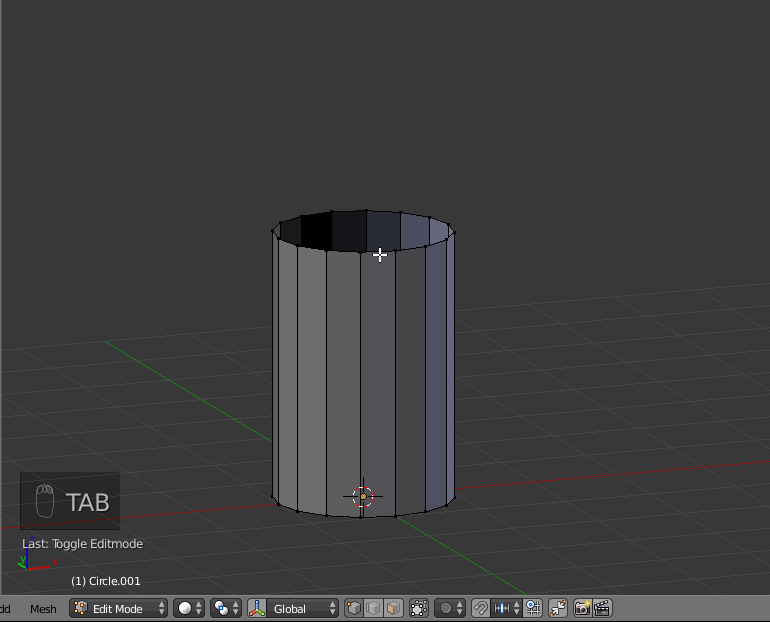Open the pivot point dropdown
770x622 pixels.
(226, 608)
